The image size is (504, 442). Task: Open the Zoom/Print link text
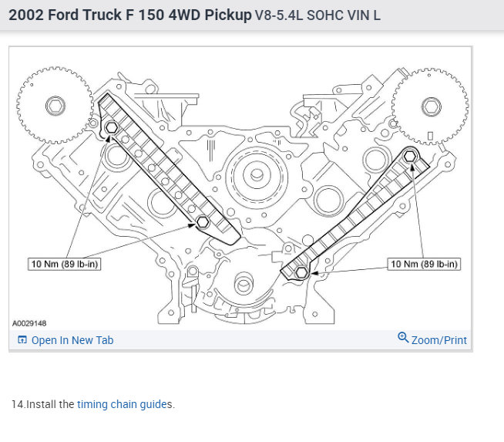(438, 340)
